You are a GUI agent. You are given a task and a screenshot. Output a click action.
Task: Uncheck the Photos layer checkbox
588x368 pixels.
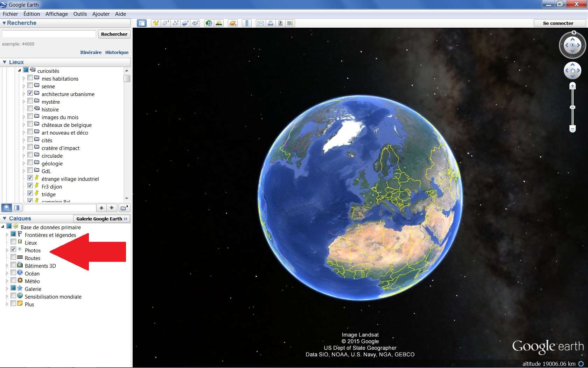[x=13, y=250]
